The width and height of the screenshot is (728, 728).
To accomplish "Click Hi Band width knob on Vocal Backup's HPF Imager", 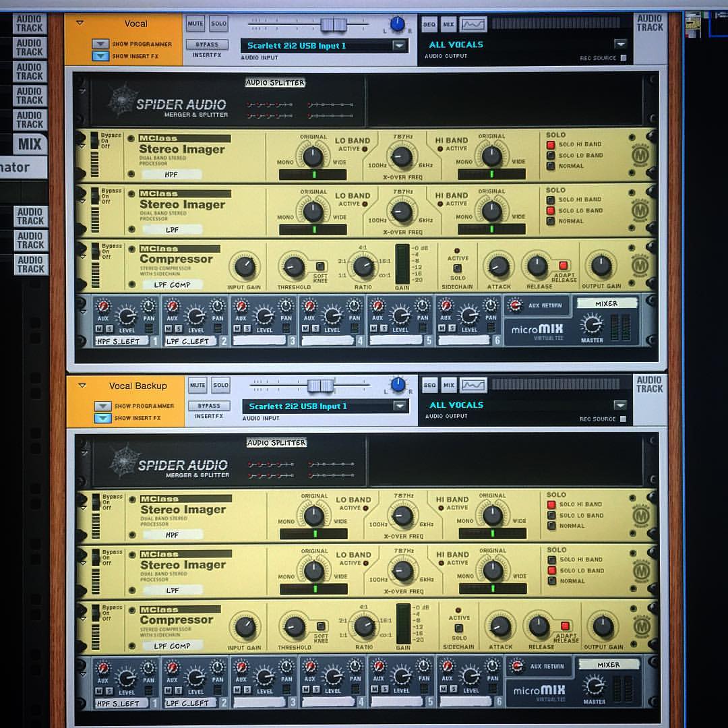I will pyautogui.click(x=493, y=516).
